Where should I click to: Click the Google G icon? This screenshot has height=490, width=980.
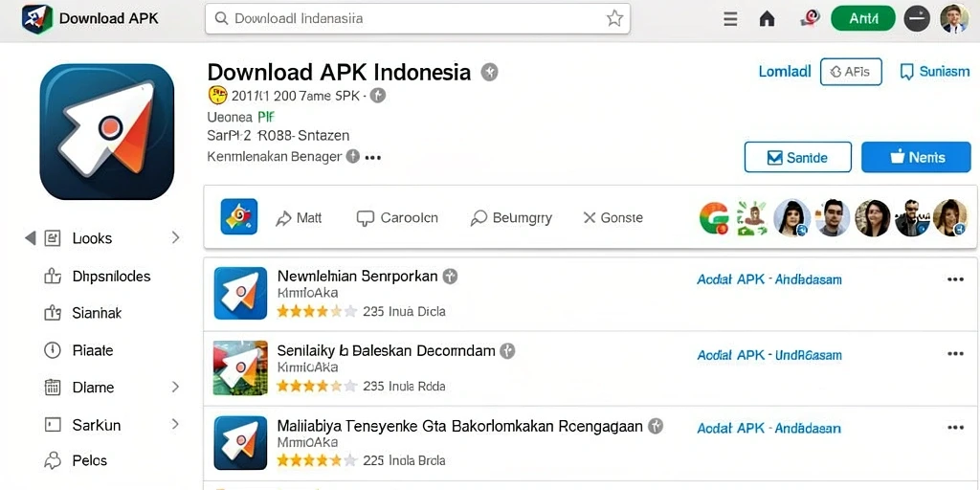click(714, 218)
